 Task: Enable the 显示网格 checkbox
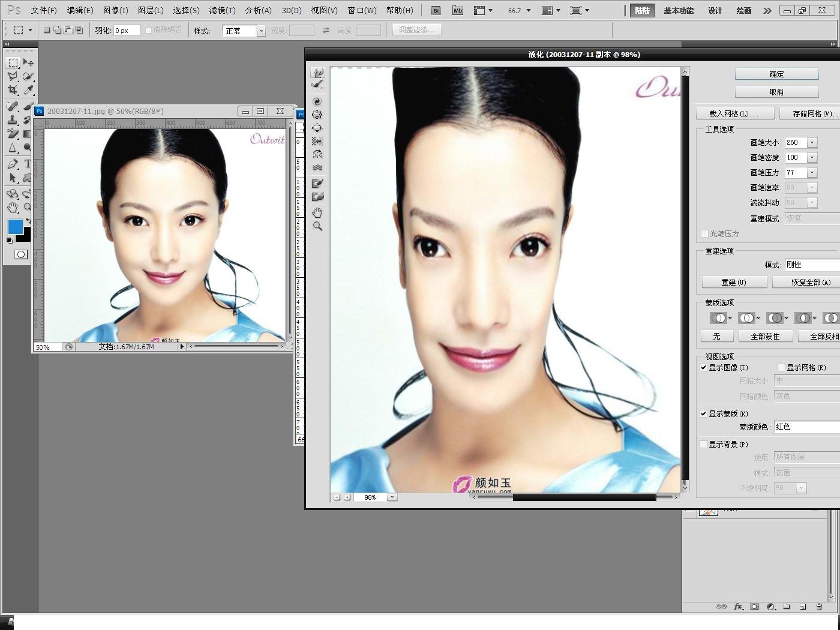coord(781,368)
